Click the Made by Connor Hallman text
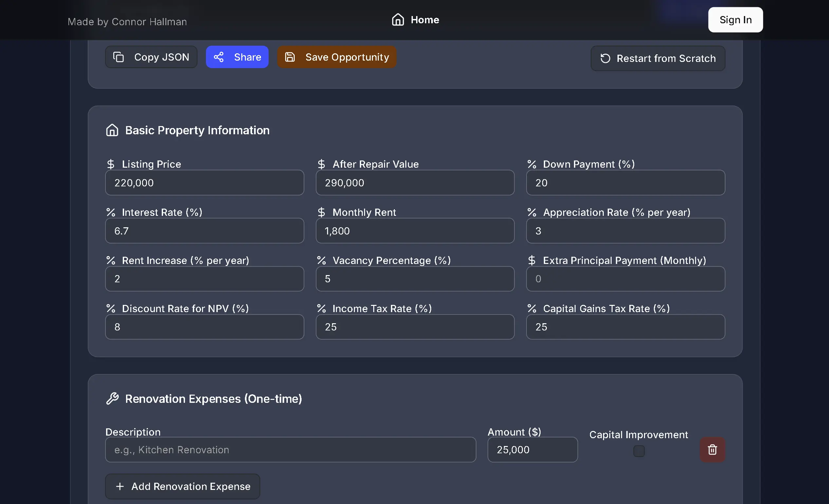This screenshot has width=829, height=504. 127,22
